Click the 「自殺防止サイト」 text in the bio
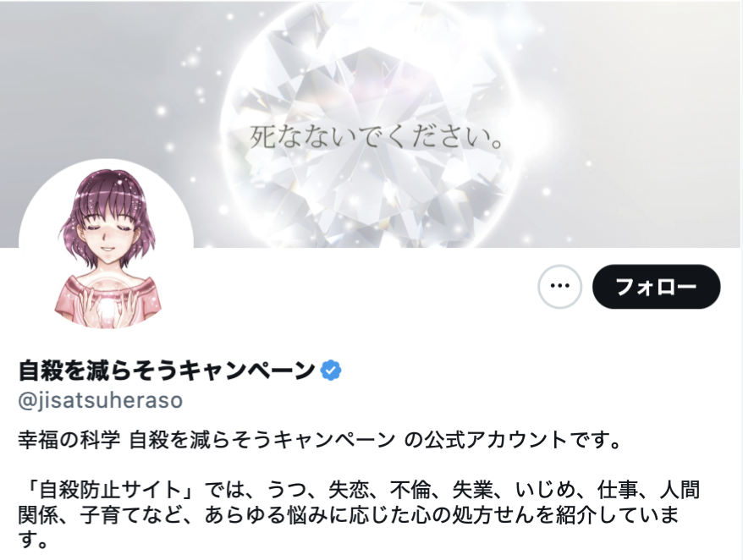The image size is (743, 560). click(x=110, y=490)
